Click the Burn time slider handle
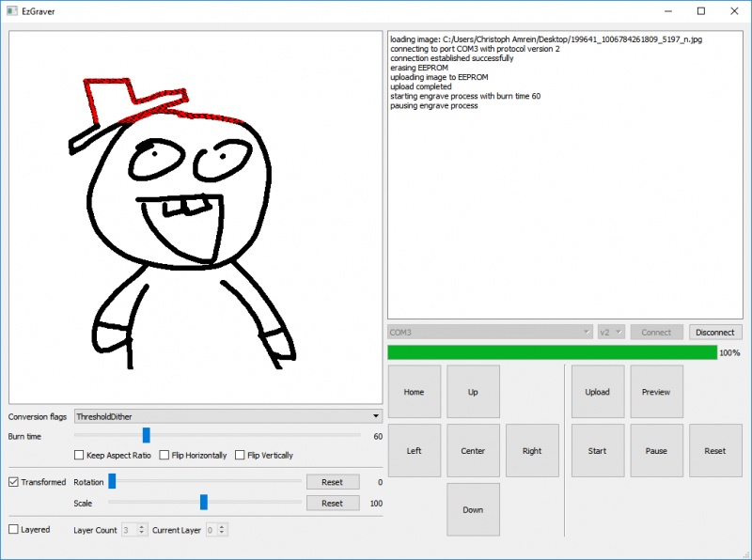This screenshot has height=560, width=752. tap(146, 435)
